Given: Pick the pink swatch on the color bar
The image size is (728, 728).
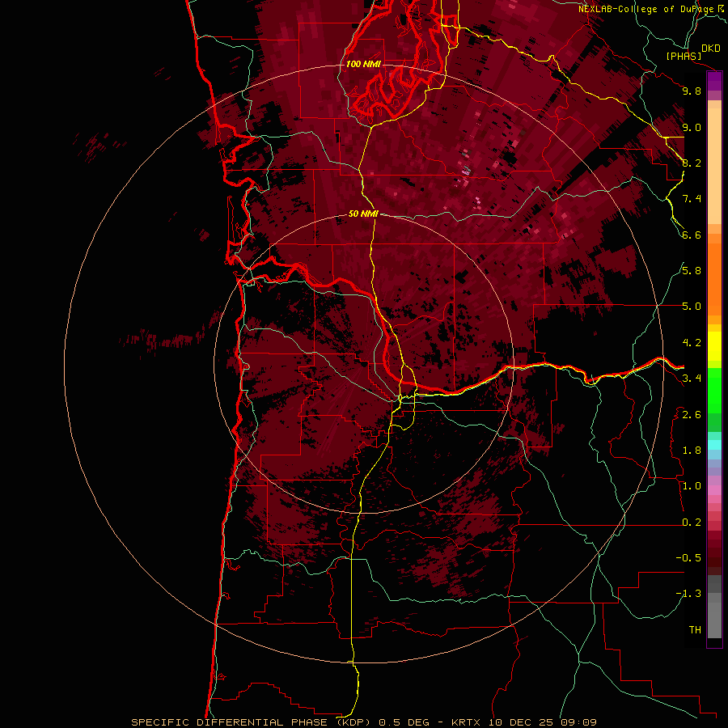Looking at the screenshot, I should [714, 490].
